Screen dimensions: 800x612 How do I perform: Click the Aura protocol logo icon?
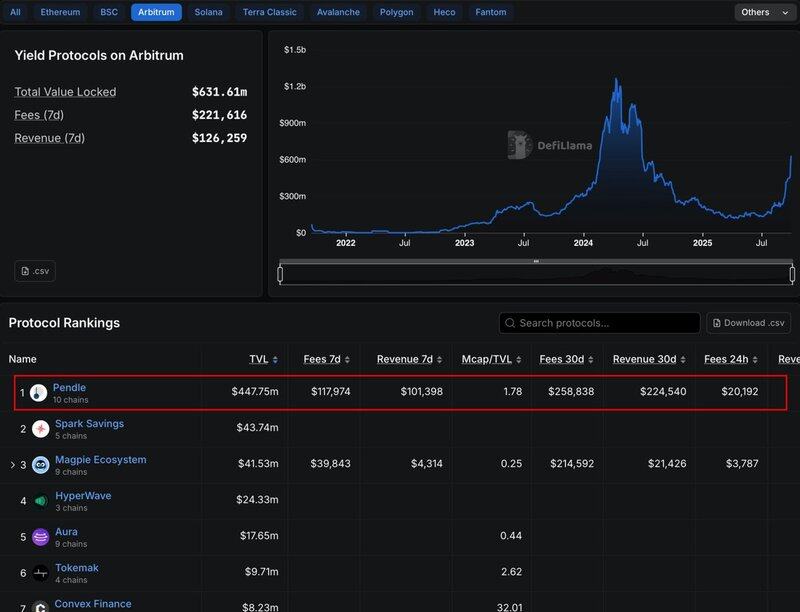point(40,537)
